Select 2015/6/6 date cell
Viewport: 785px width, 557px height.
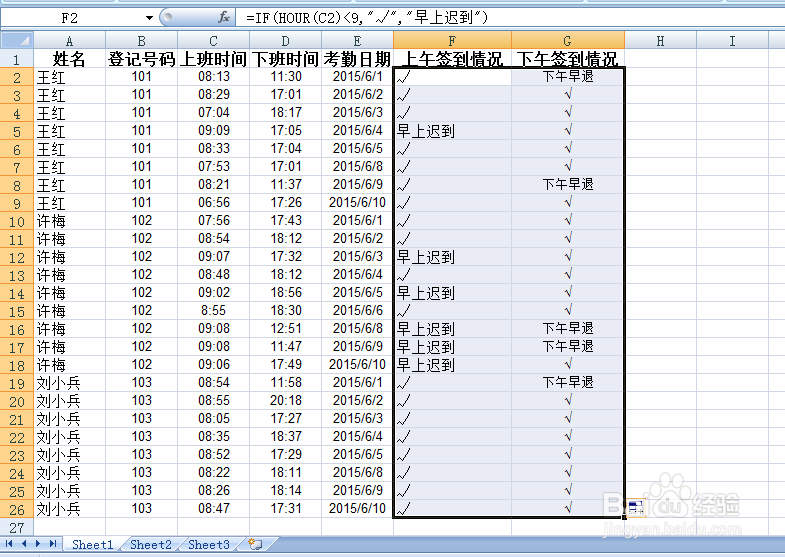357,311
